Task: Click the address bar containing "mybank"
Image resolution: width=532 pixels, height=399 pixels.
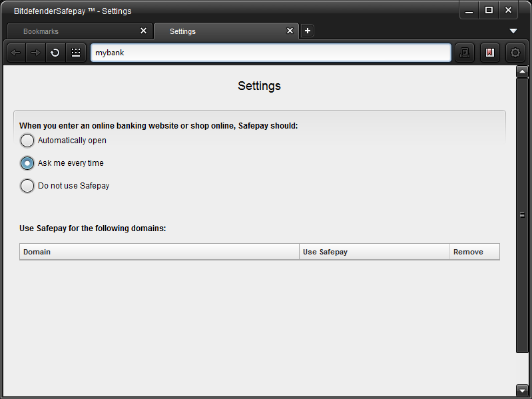Action: click(271, 53)
